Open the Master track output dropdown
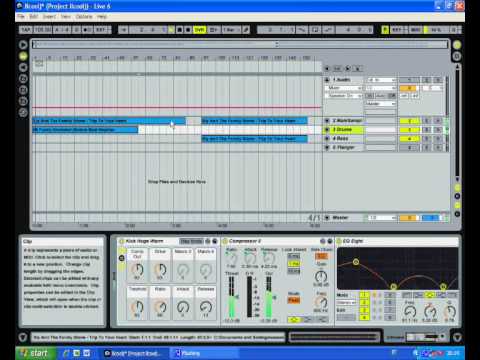 click(x=381, y=218)
